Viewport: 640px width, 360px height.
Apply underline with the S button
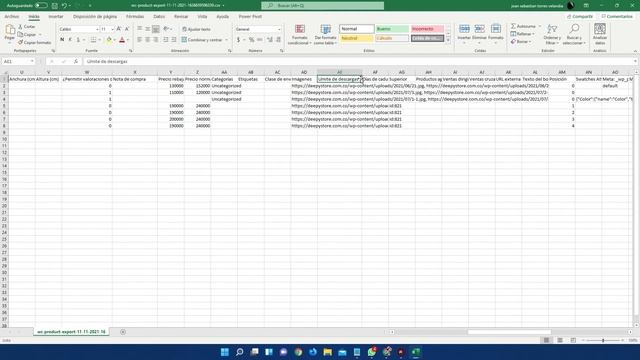pos(78,40)
